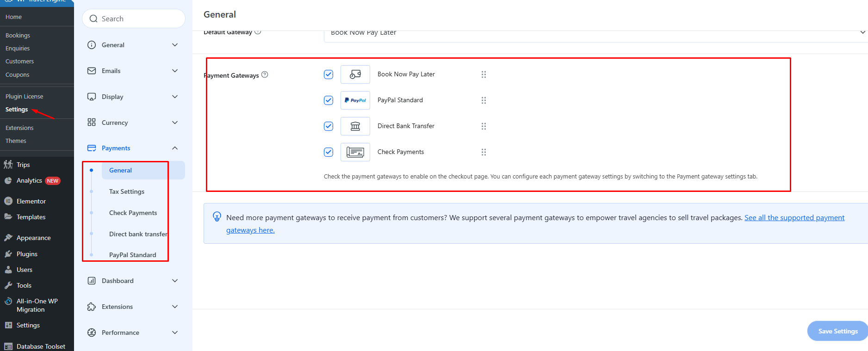Click the Display screen icon
The width and height of the screenshot is (868, 351).
[x=92, y=97]
